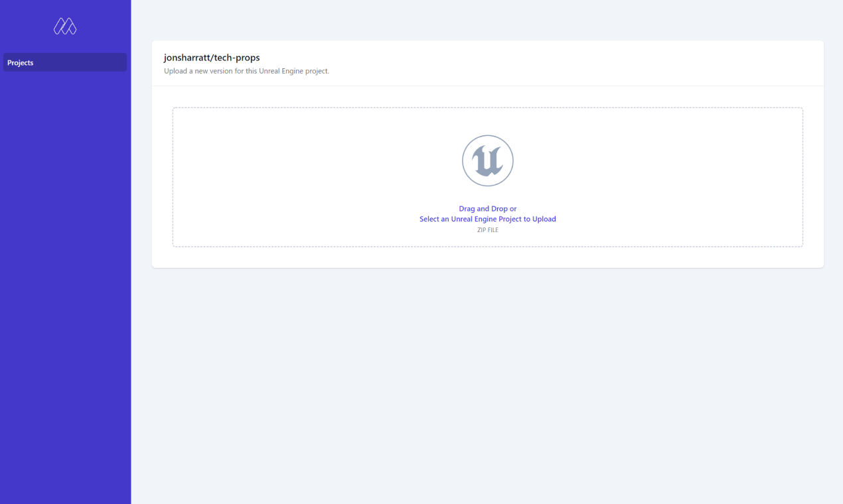This screenshot has height=504, width=843.
Task: Click the ZIP FILE label
Action: [x=488, y=230]
